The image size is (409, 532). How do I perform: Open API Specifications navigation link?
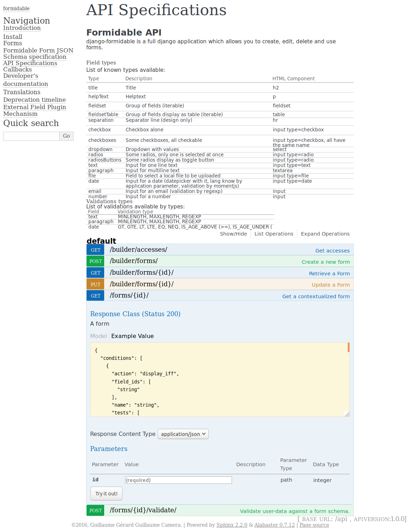(30, 63)
